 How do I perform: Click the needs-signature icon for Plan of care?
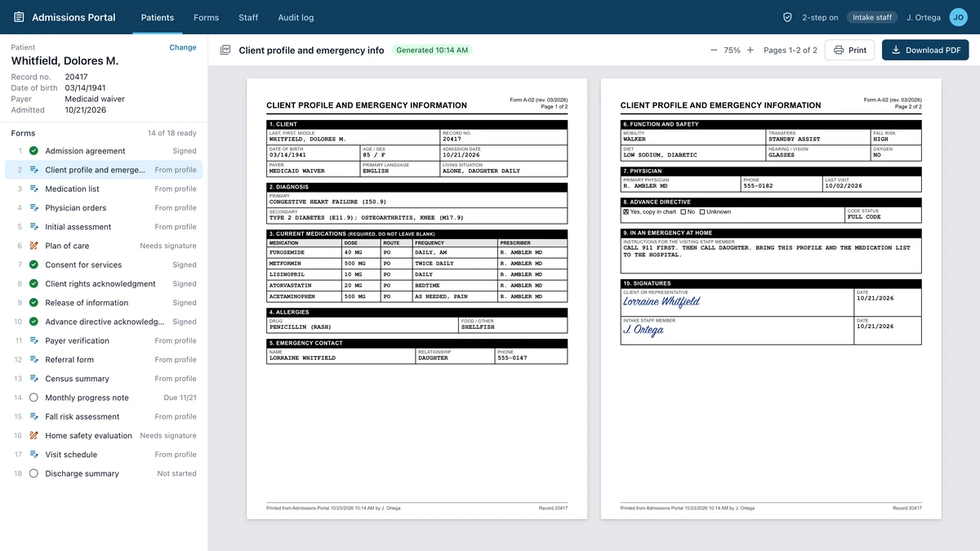pos(33,246)
